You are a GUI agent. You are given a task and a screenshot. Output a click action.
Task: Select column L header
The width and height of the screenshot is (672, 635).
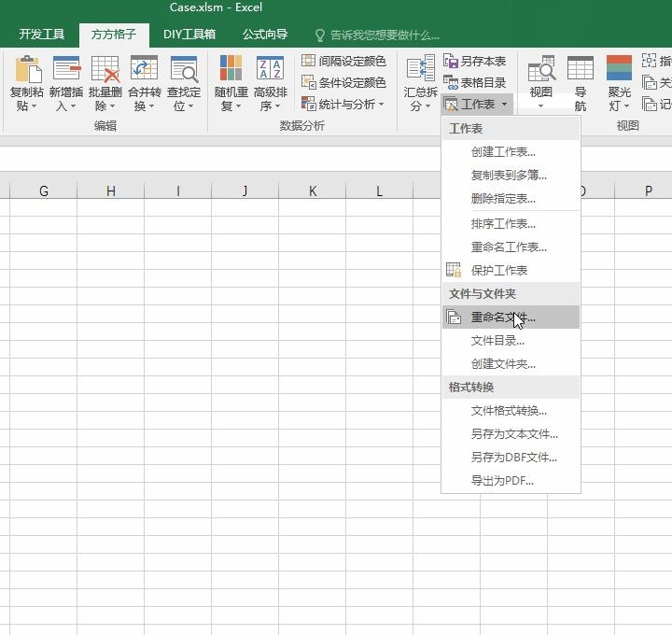[379, 190]
